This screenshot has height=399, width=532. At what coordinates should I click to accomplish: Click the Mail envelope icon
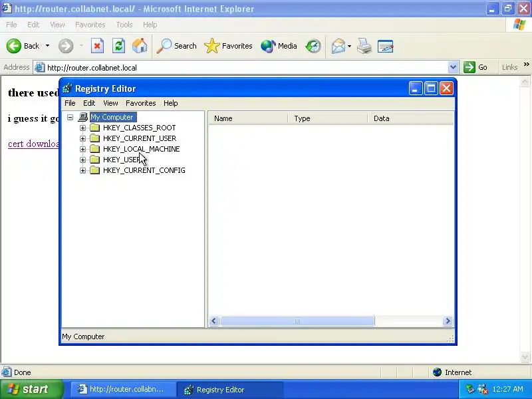click(x=338, y=46)
